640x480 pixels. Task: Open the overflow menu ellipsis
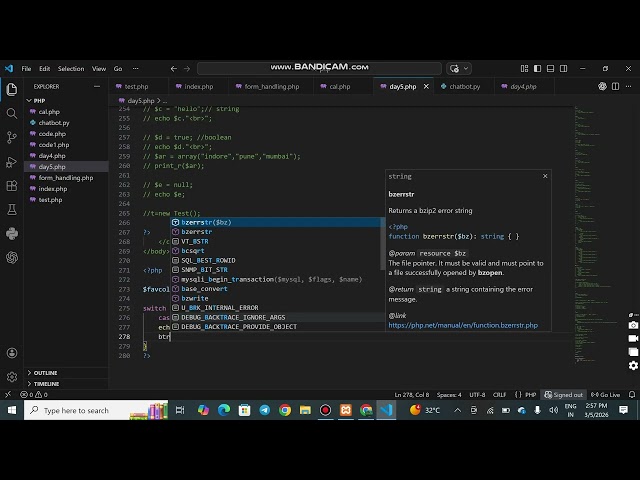coord(136,69)
